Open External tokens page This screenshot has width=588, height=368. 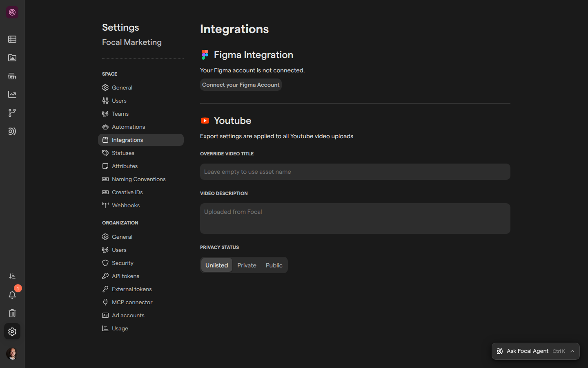click(141, 289)
